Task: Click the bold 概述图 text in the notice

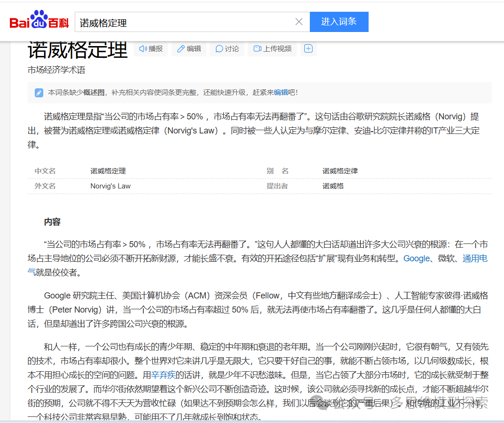Action: [94, 93]
